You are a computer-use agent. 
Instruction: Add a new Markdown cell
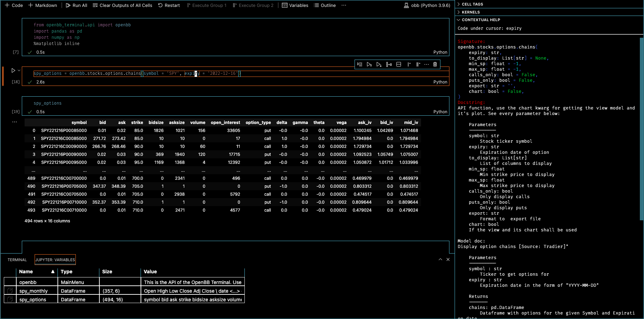tap(43, 5)
